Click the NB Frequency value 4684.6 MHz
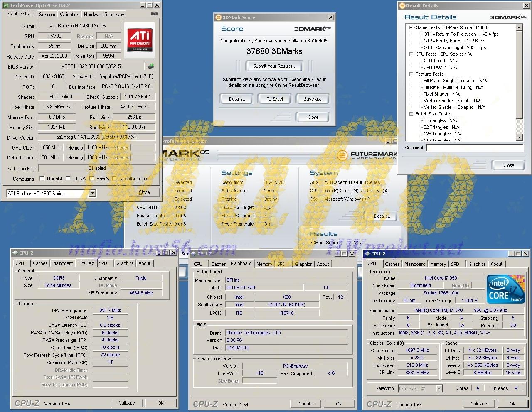This screenshot has height=412, width=532. tap(141, 293)
